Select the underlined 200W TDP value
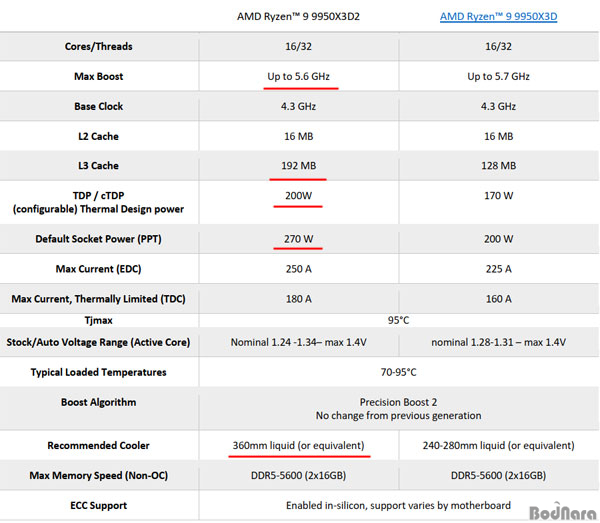 coord(299,196)
